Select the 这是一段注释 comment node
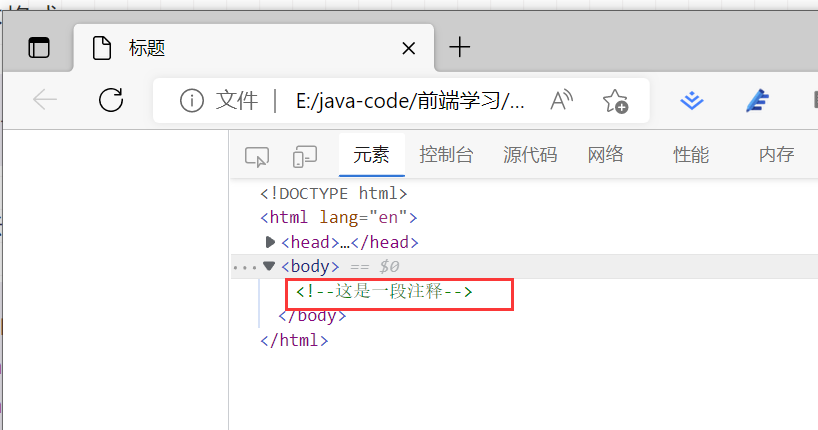The width and height of the screenshot is (818, 430). click(384, 291)
